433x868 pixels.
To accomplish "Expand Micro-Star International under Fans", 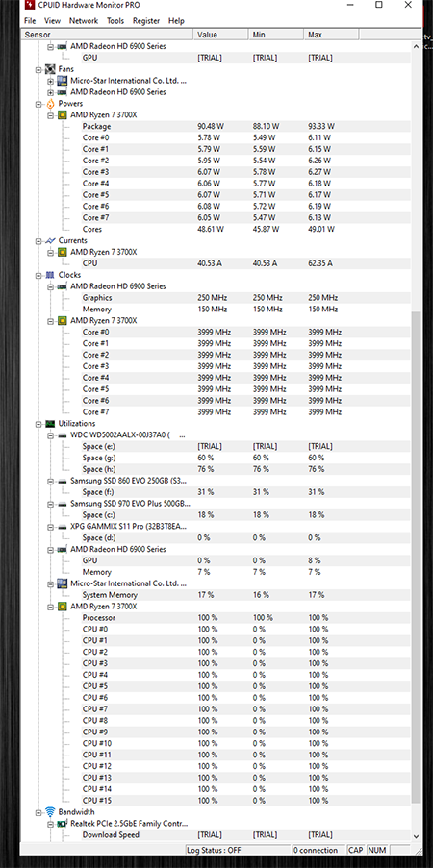I will 50,81.
